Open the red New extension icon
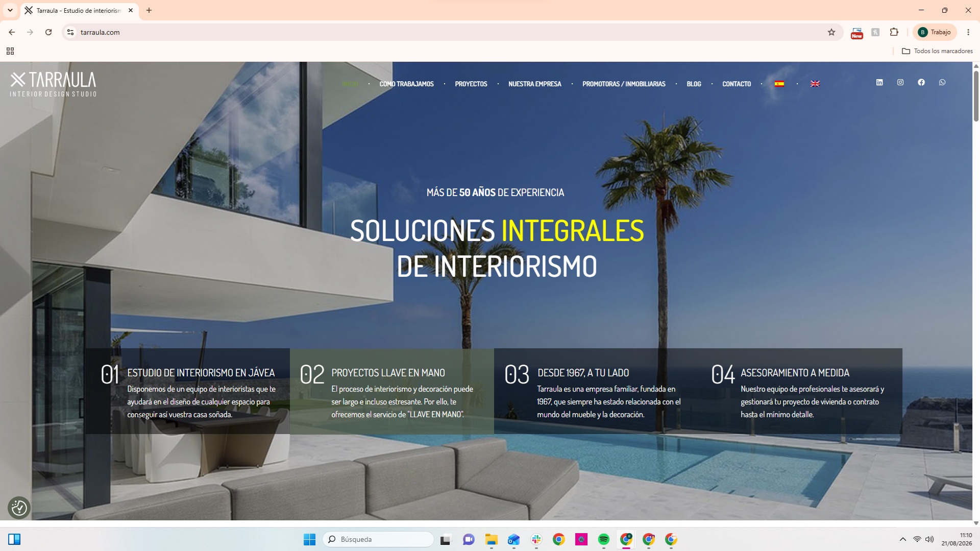 857,33
